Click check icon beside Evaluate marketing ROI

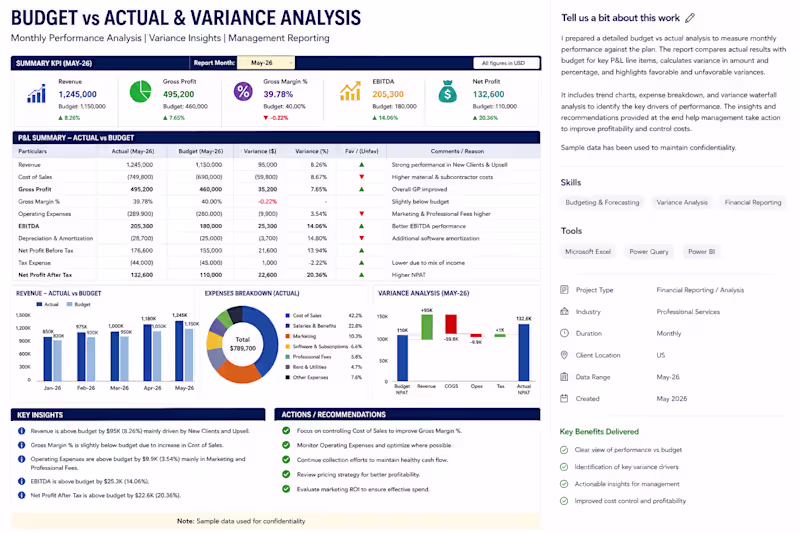(286, 489)
